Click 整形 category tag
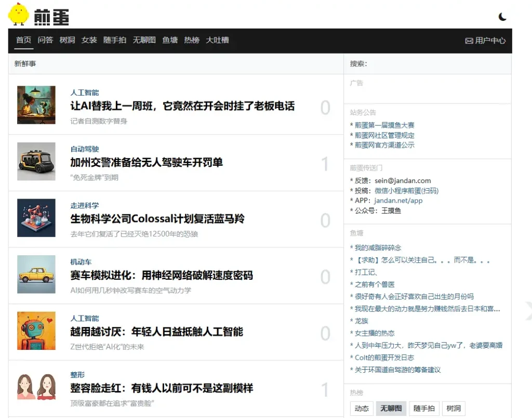The height and width of the screenshot is (418, 532). (77, 374)
